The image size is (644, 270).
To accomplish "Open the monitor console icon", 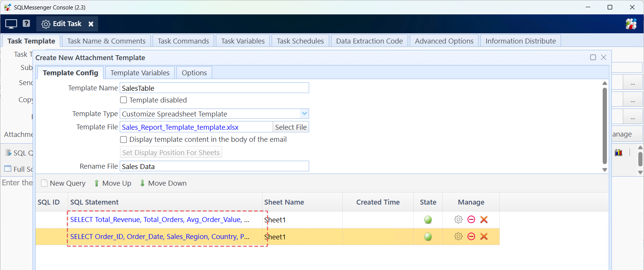I will 11,24.
